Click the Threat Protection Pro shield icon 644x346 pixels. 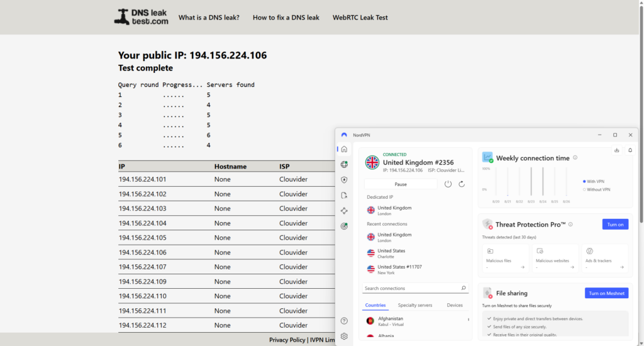point(487,224)
